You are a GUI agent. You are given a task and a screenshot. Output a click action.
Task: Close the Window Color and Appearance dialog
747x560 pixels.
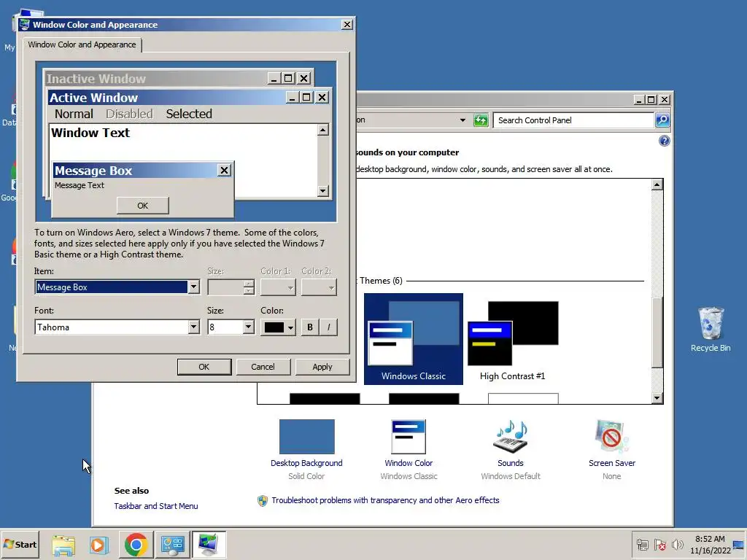(x=347, y=24)
